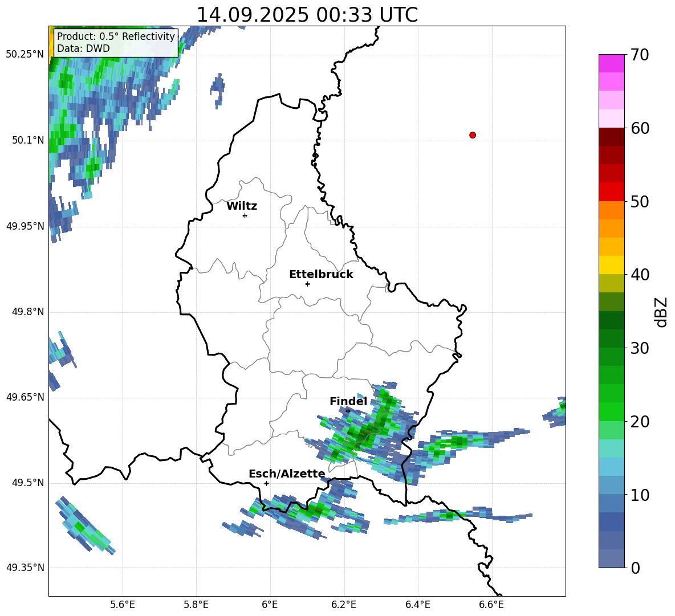Click the 49.95°N latitude label

pos(25,226)
